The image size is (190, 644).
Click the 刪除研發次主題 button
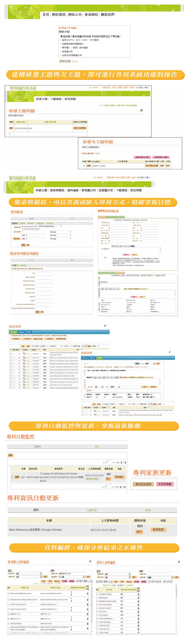[x=142, y=157]
